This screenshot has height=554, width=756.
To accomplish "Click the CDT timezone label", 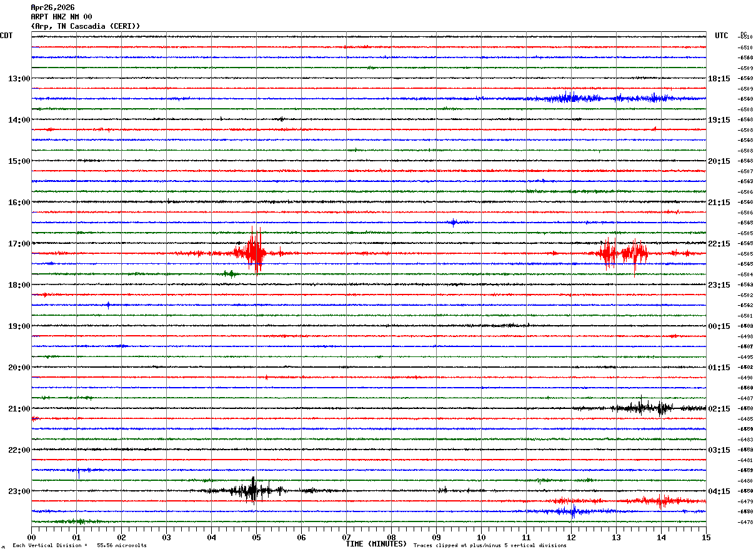I will (x=6, y=36).
